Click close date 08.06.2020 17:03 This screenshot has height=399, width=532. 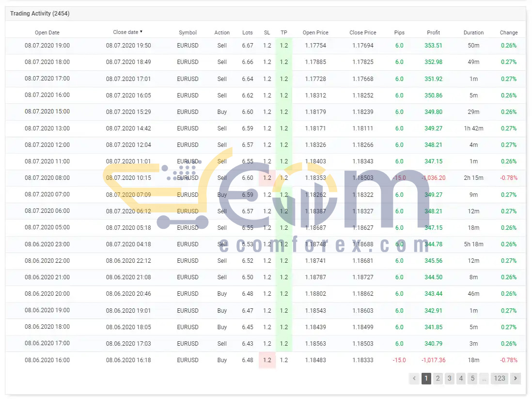[128, 344]
